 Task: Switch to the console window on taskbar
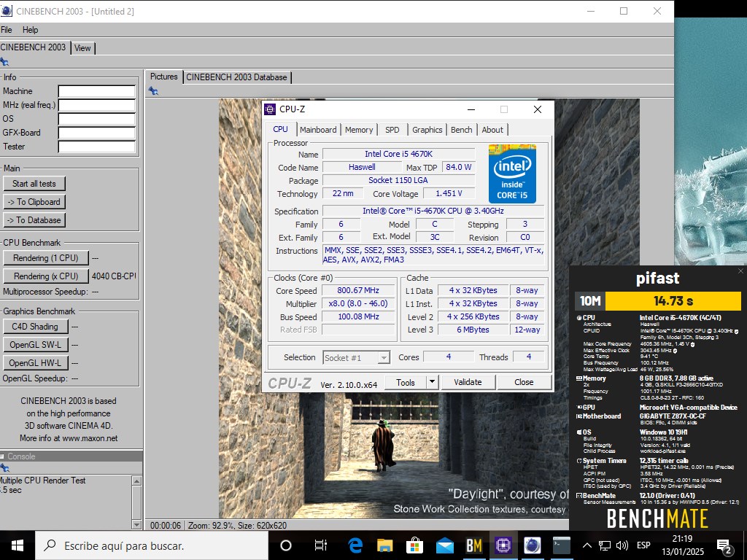click(x=562, y=545)
